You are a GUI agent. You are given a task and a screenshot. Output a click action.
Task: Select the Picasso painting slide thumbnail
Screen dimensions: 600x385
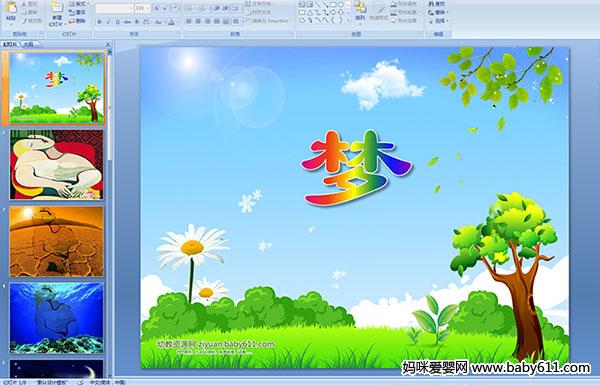pyautogui.click(x=57, y=165)
